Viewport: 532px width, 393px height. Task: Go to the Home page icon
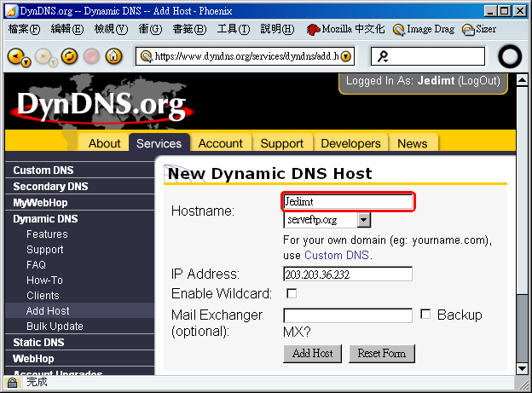(114, 56)
